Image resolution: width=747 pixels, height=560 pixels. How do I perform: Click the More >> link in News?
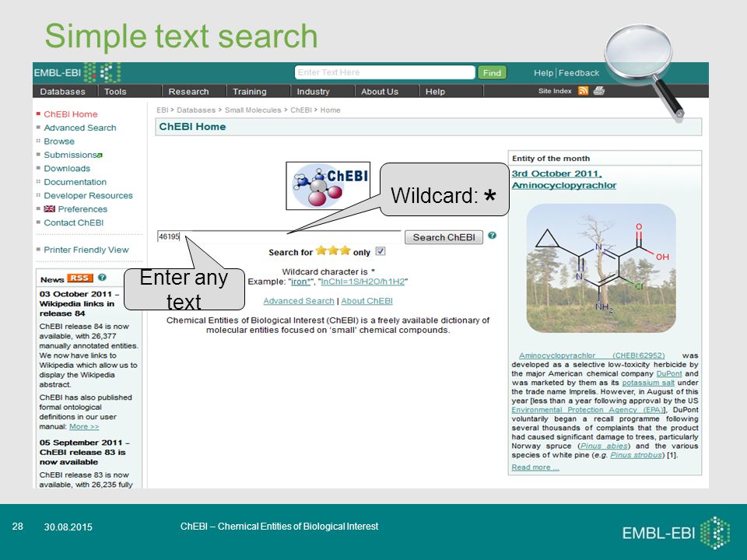coord(84,427)
